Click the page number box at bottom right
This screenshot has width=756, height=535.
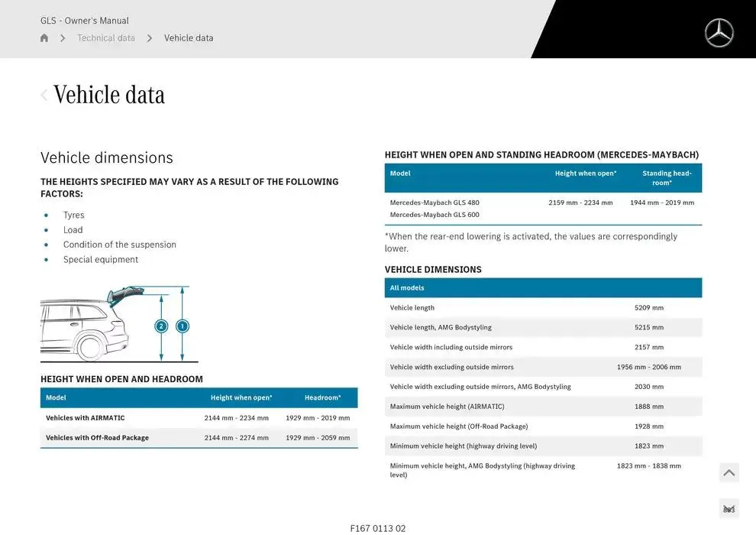(729, 509)
